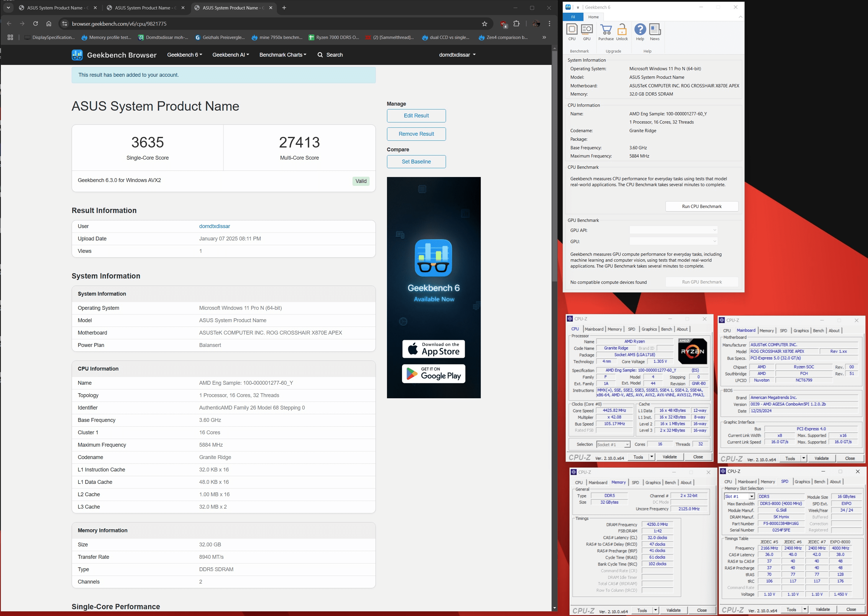Click the scrollbar down arrow on the page
Screen dimensions: 868x616
[554, 608]
